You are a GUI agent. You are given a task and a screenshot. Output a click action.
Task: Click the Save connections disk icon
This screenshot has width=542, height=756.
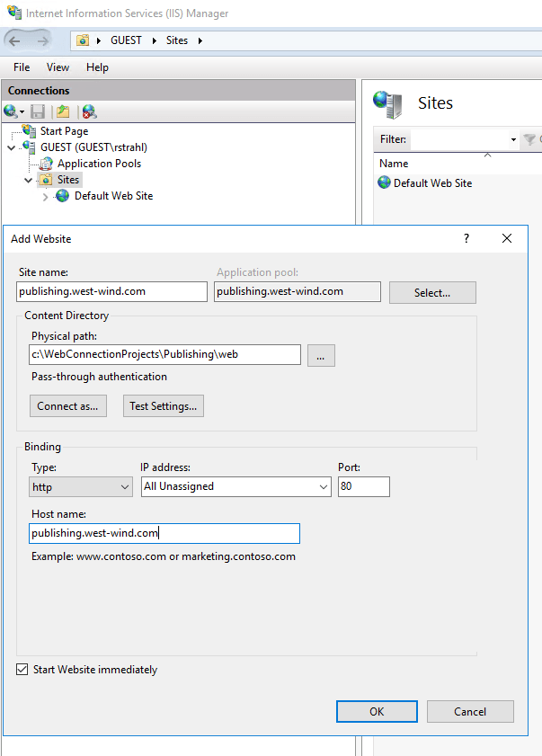click(x=38, y=112)
